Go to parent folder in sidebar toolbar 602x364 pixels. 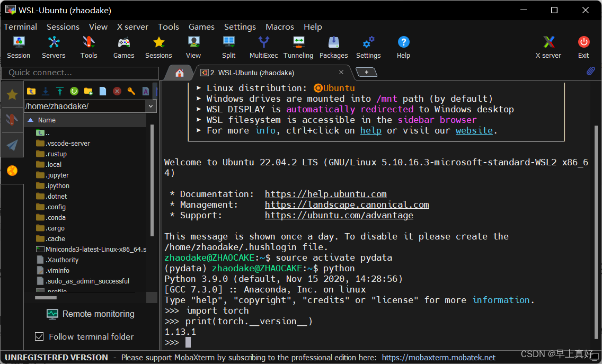click(31, 91)
